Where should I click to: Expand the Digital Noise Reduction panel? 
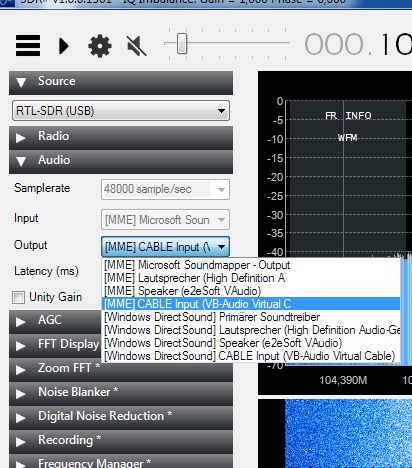tap(121, 417)
